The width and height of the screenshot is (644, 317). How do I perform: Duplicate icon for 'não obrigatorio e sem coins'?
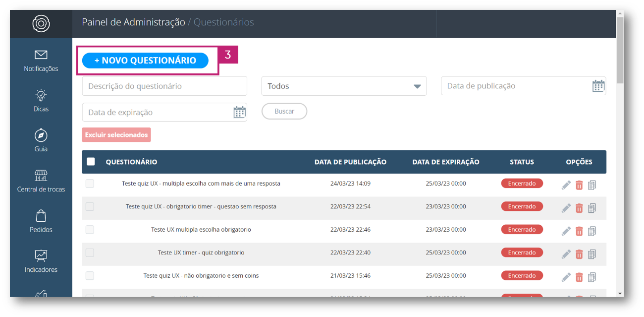click(592, 277)
